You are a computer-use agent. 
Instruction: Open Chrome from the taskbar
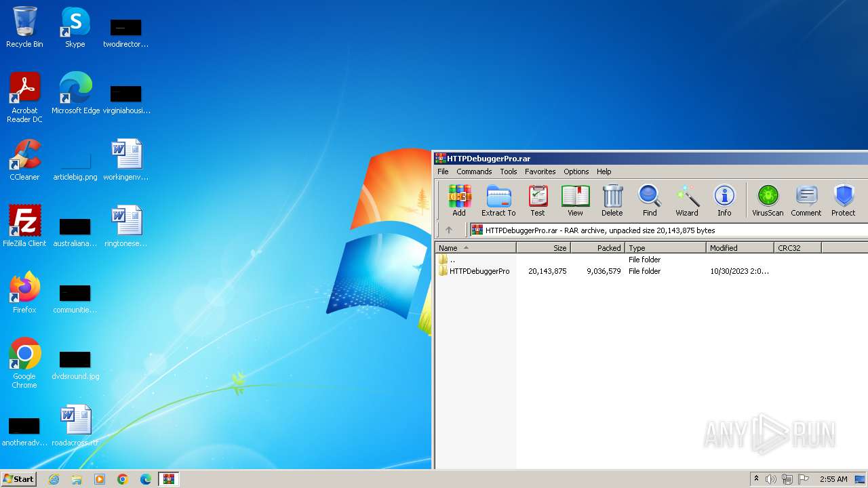point(123,479)
